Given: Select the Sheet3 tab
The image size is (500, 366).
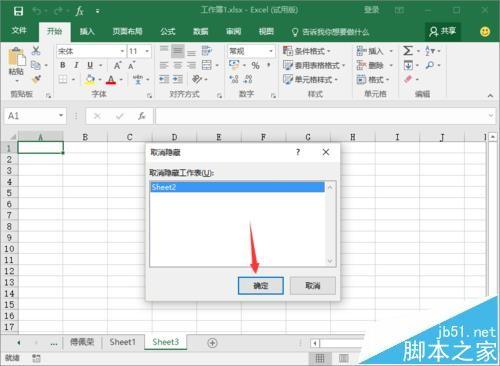Looking at the screenshot, I should [166, 342].
